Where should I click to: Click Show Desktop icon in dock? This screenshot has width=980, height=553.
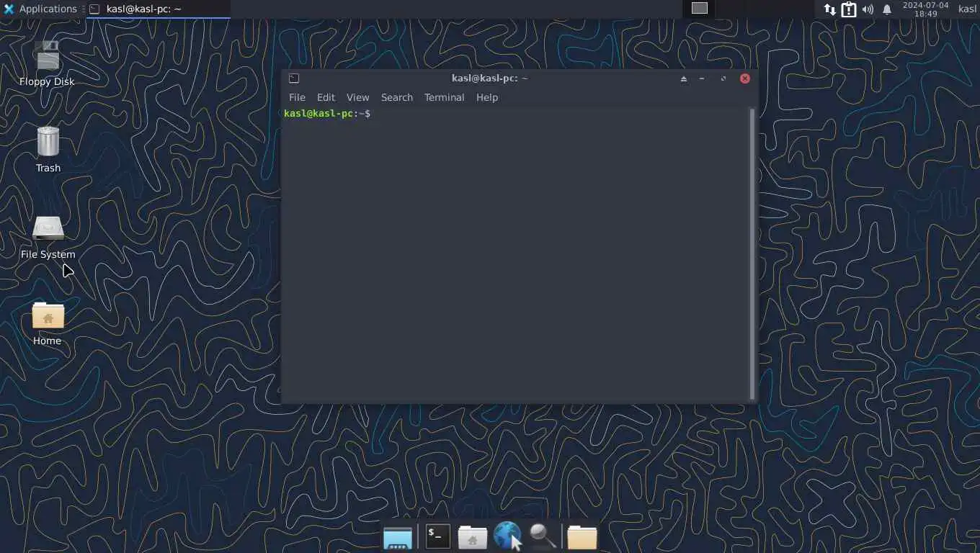(398, 537)
